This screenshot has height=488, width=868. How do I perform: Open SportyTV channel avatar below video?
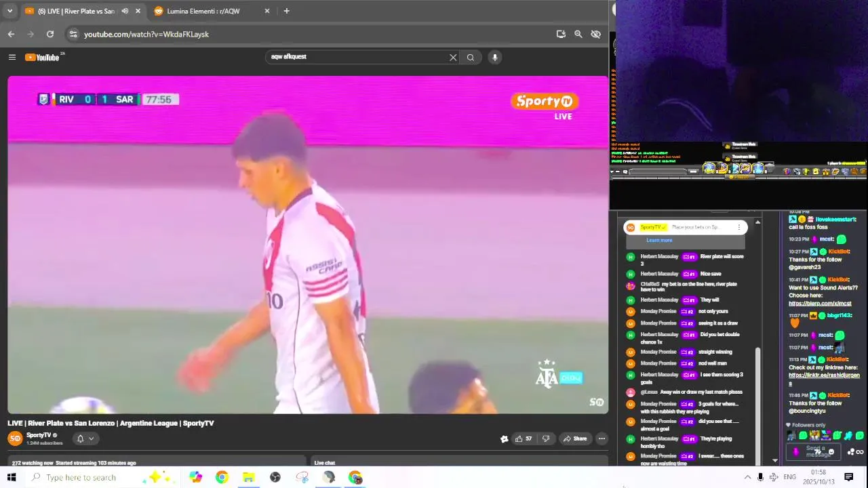(14, 438)
